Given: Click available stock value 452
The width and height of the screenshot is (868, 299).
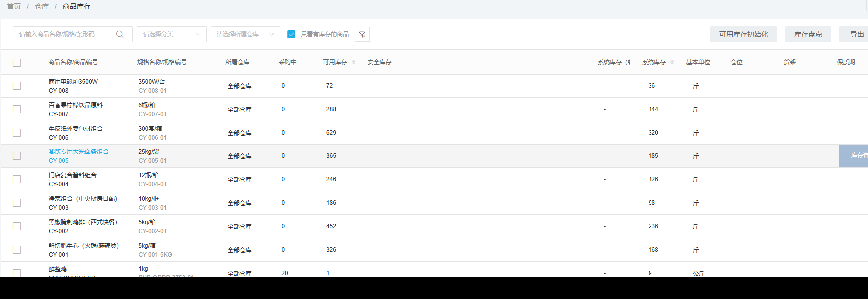Looking at the screenshot, I should click(331, 226).
